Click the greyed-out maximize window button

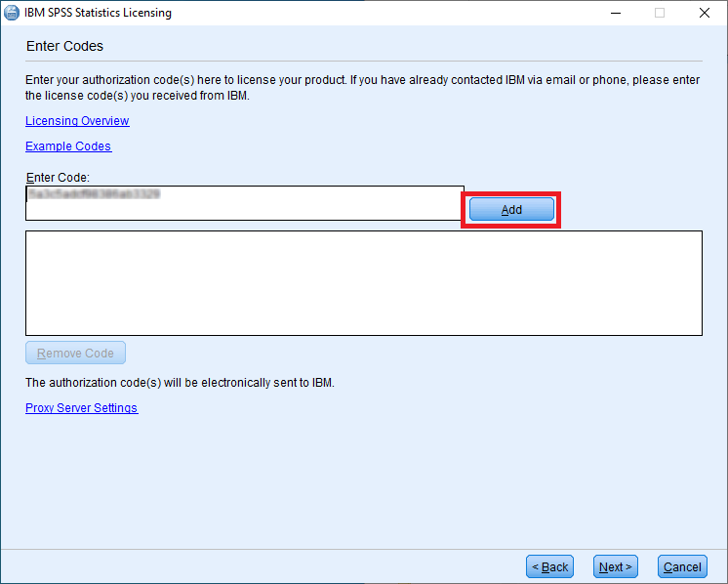tap(660, 13)
